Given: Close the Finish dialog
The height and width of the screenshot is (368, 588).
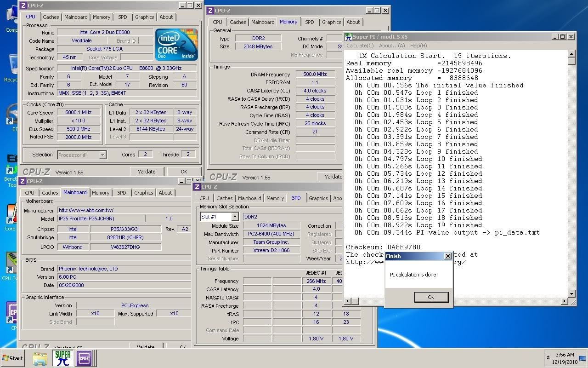Looking at the screenshot, I should [x=447, y=256].
